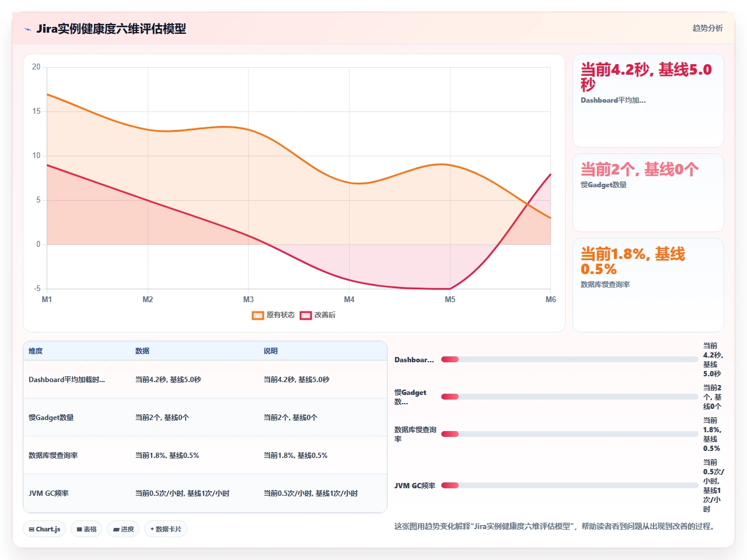Select the 表格 tag chip

(86, 529)
